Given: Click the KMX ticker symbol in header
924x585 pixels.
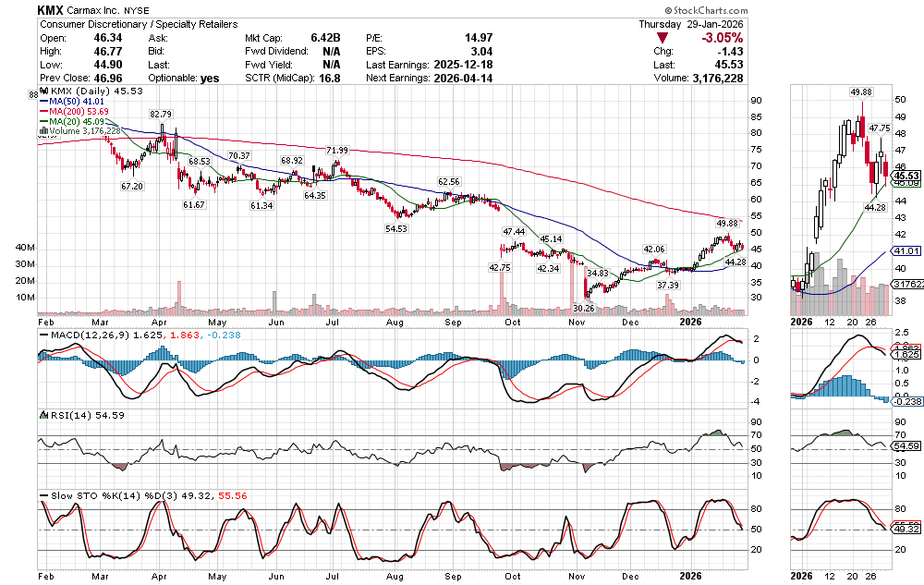Looking at the screenshot, I should (50, 9).
